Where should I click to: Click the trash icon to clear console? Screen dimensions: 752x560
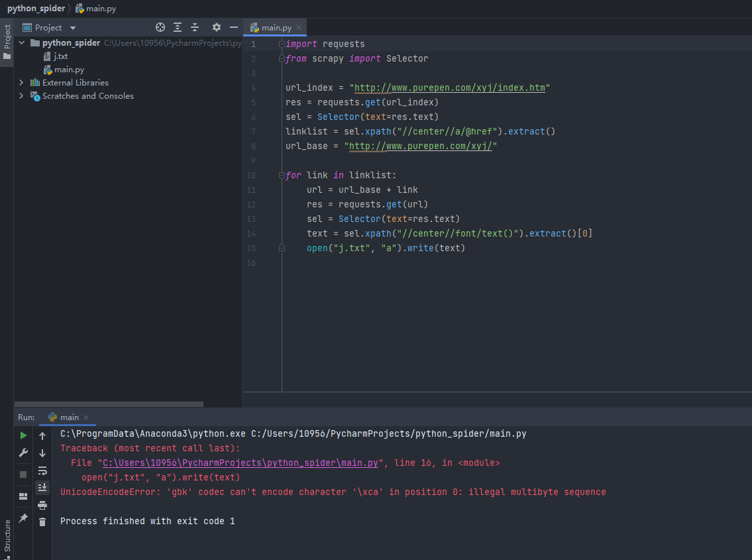42,522
